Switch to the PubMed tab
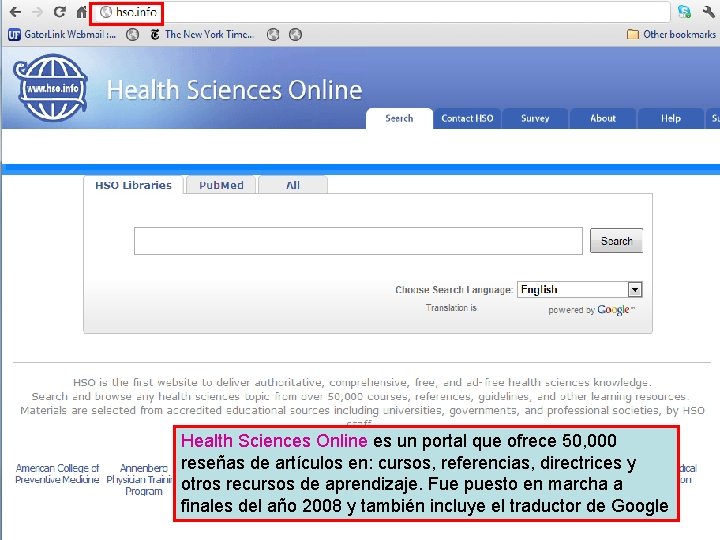The width and height of the screenshot is (720, 540). 221,185
